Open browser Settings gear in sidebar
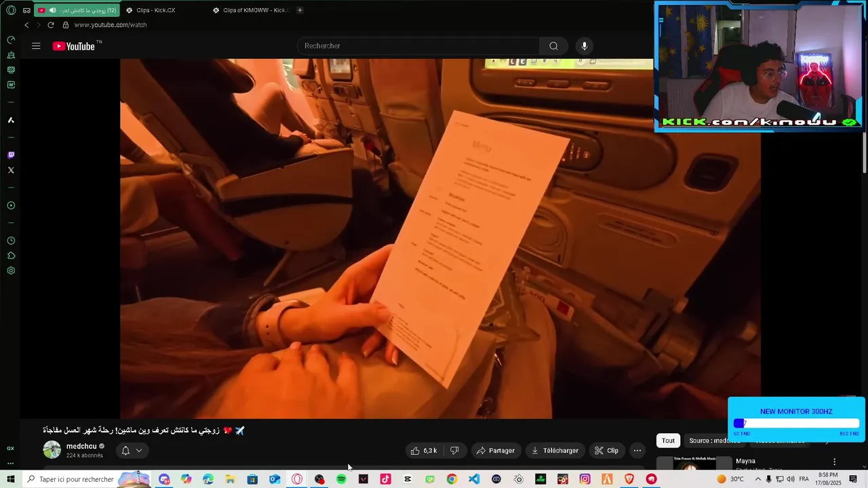 click(x=11, y=270)
